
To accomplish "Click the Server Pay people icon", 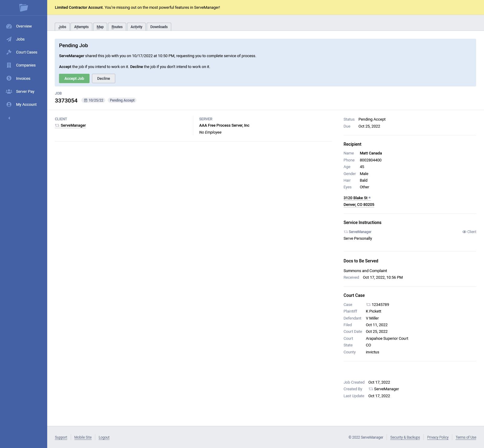I will pyautogui.click(x=9, y=91).
